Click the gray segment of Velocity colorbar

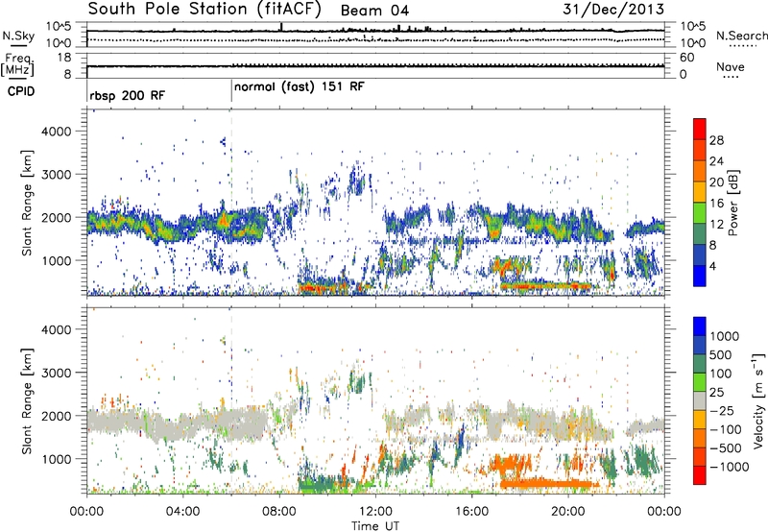[x=700, y=400]
